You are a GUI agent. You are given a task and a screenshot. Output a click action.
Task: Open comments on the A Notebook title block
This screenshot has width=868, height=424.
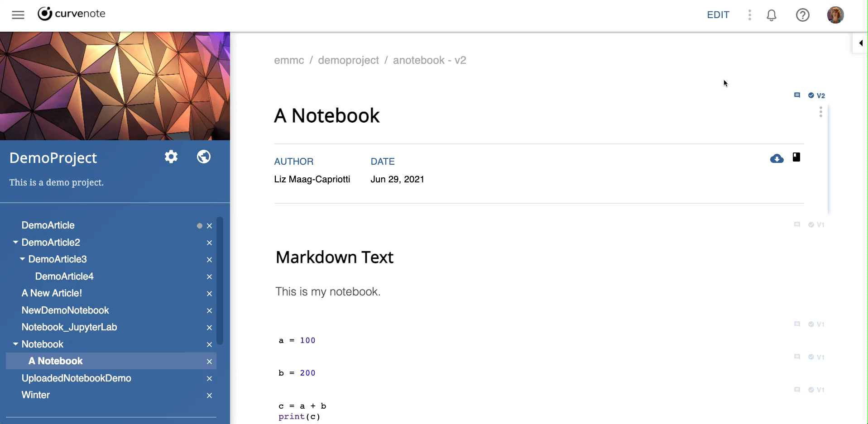click(x=797, y=95)
